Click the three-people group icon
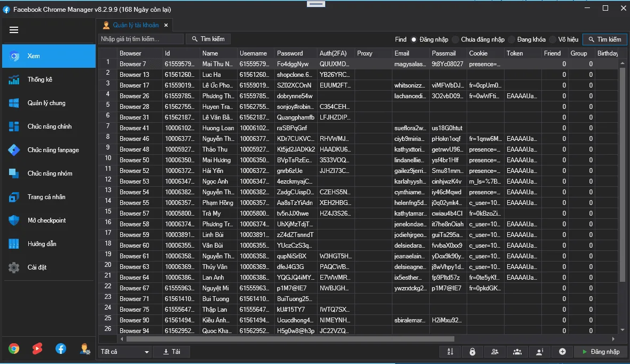This screenshot has height=364, width=630. pyautogui.click(x=517, y=352)
